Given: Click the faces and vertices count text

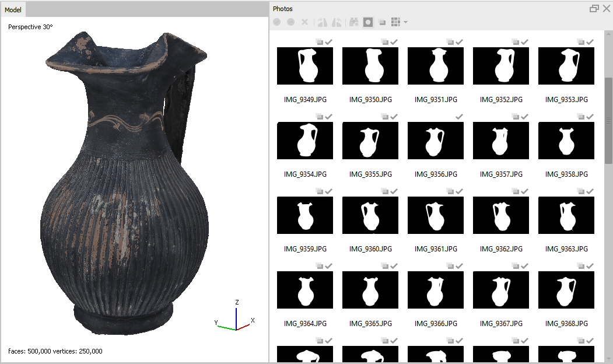Looking at the screenshot, I should [55, 351].
